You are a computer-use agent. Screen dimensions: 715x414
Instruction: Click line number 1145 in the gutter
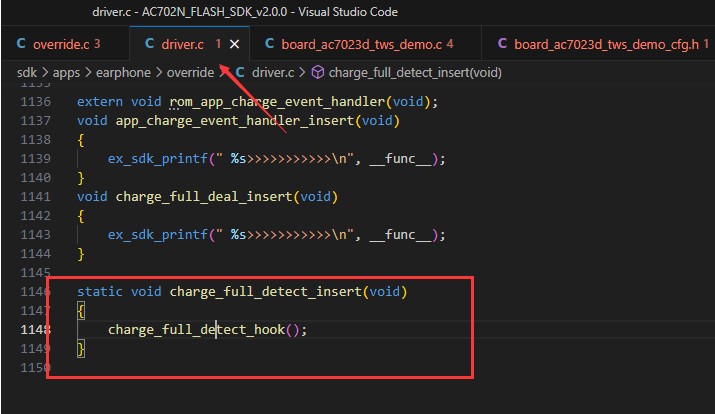point(36,273)
